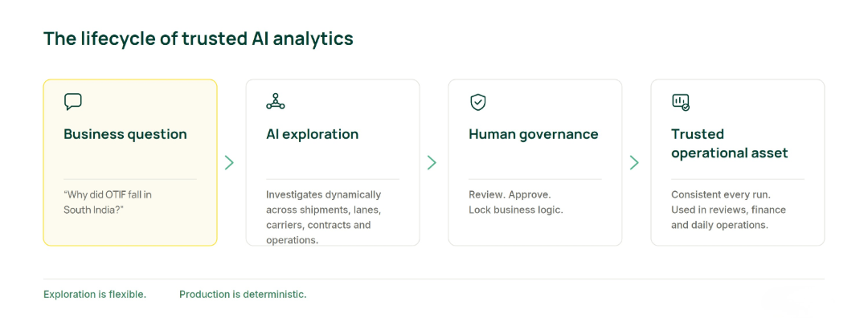868x318 pixels.
Task: Click the shield checkmark icon above Human governance
Action: (x=477, y=102)
